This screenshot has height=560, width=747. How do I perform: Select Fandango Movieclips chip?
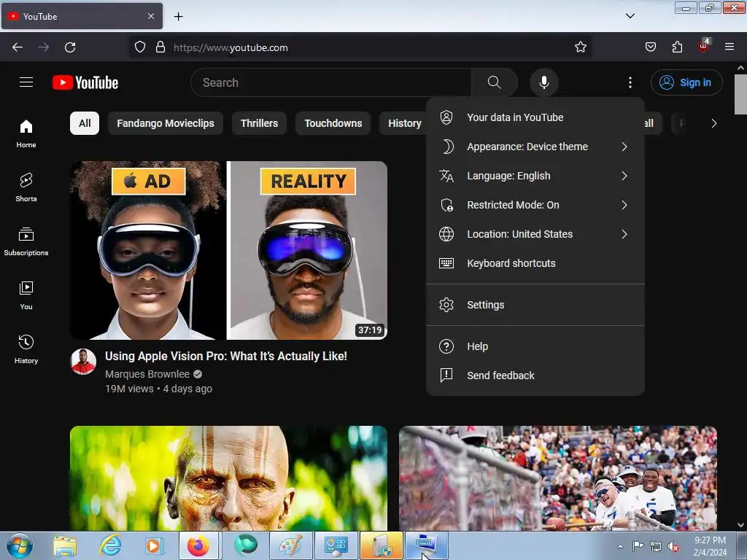[166, 123]
